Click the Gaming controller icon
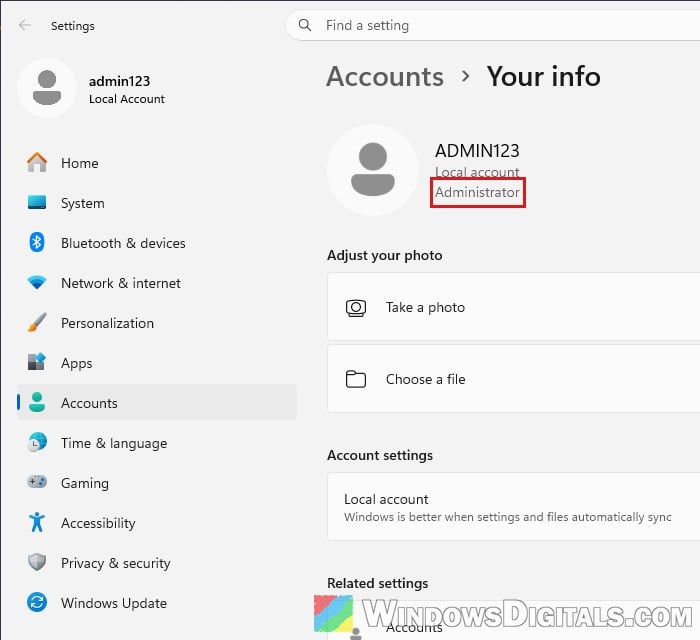This screenshot has width=700, height=640. [37, 482]
